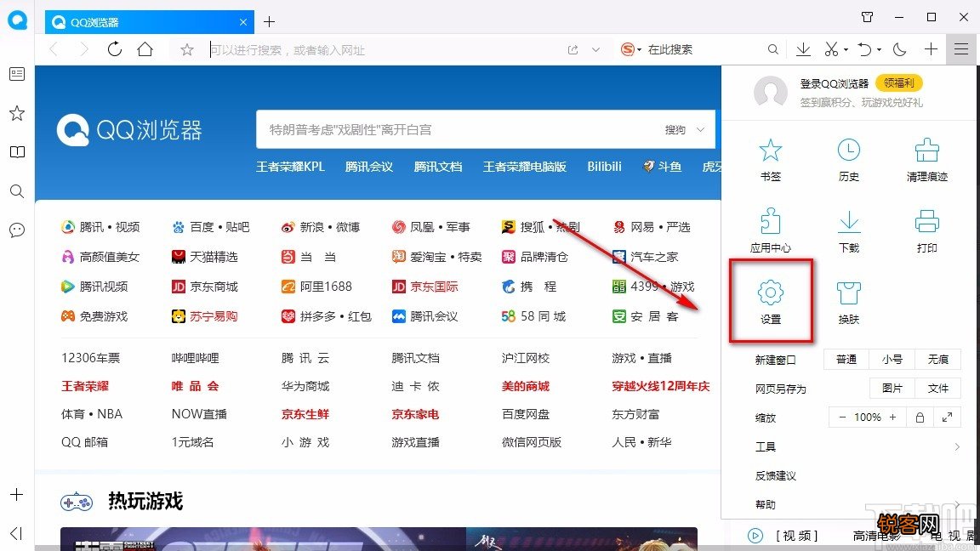Viewport: 980px width, 551px height.
Task: Click the user avatar icon
Action: [x=770, y=93]
